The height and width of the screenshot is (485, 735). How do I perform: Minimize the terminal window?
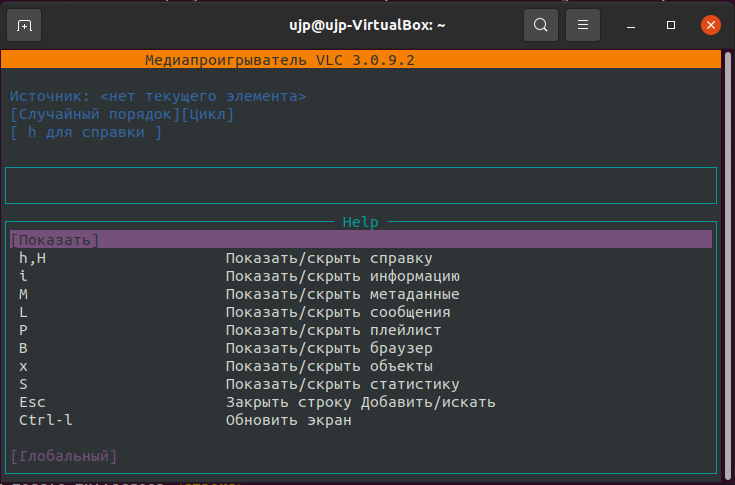631,25
